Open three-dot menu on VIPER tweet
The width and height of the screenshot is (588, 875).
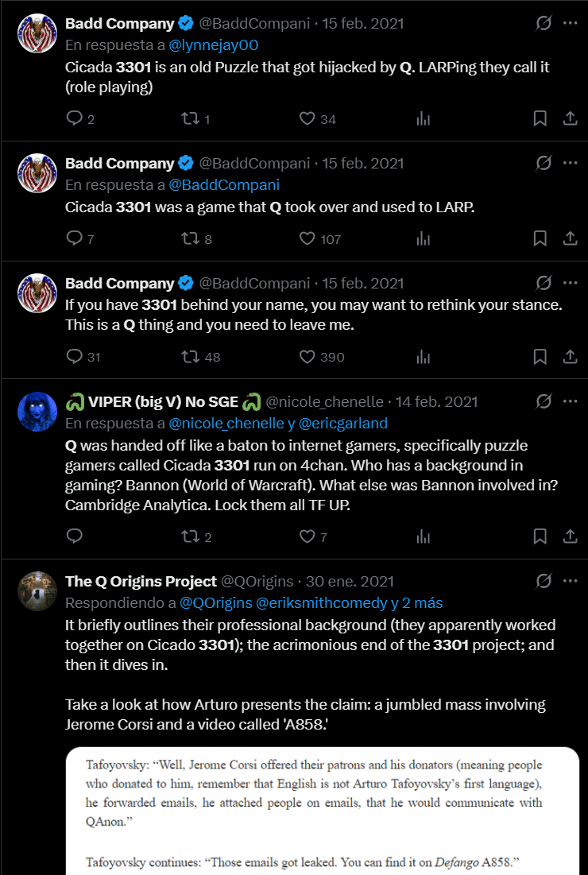571,401
